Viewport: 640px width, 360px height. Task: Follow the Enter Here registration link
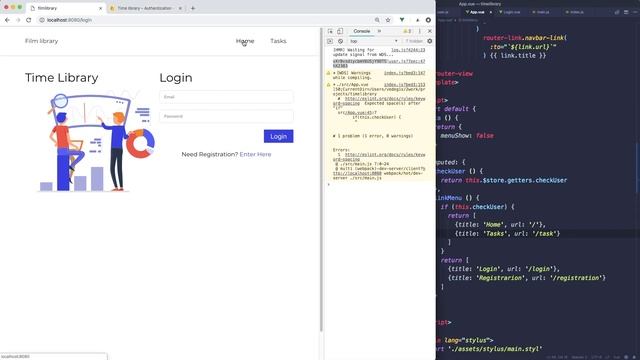point(256,154)
